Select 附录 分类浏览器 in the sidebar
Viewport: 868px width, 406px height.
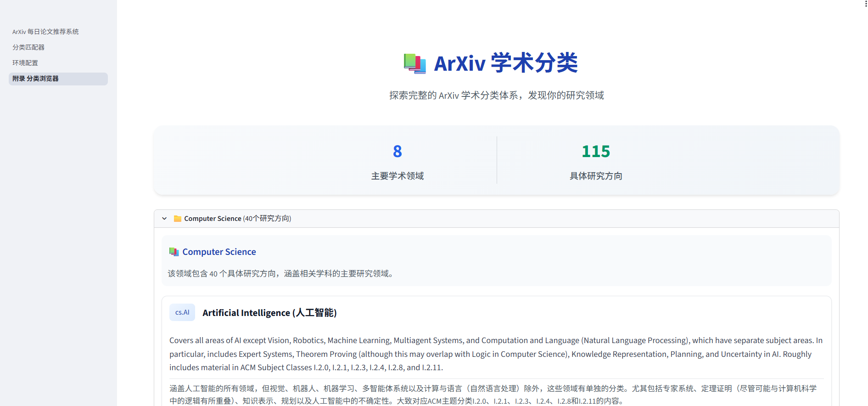click(x=58, y=79)
